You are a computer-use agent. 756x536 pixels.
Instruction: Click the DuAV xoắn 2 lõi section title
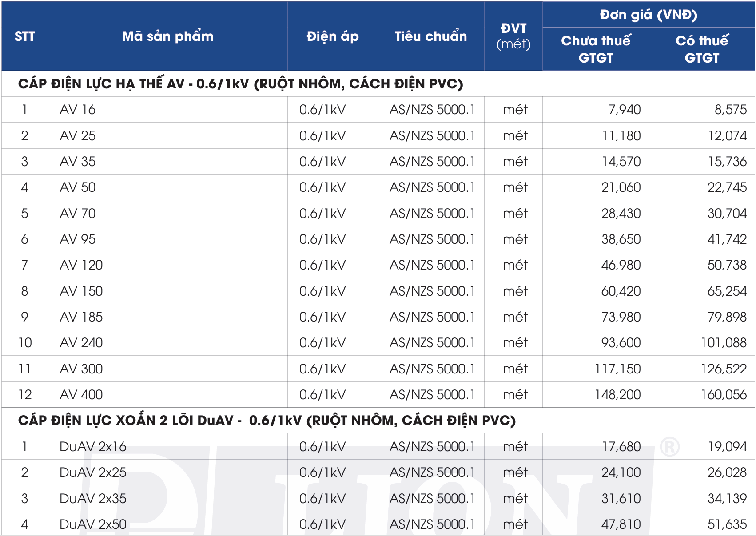pos(267,421)
